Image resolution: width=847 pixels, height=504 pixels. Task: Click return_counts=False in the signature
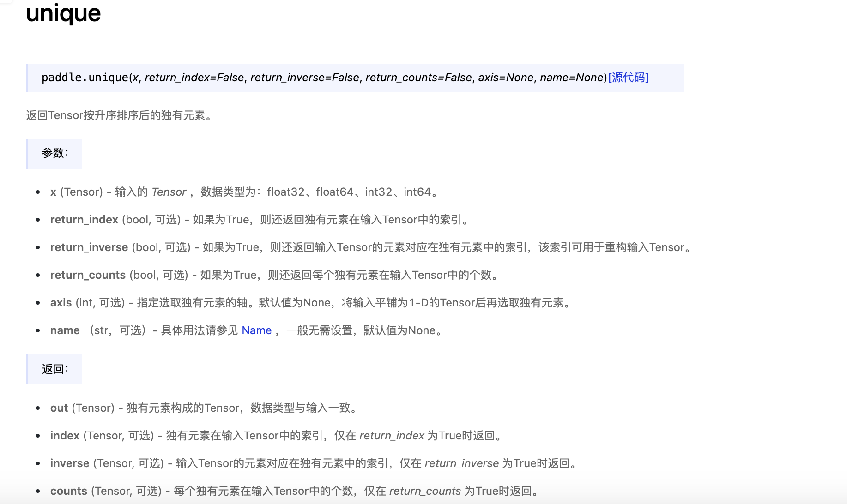419,78
